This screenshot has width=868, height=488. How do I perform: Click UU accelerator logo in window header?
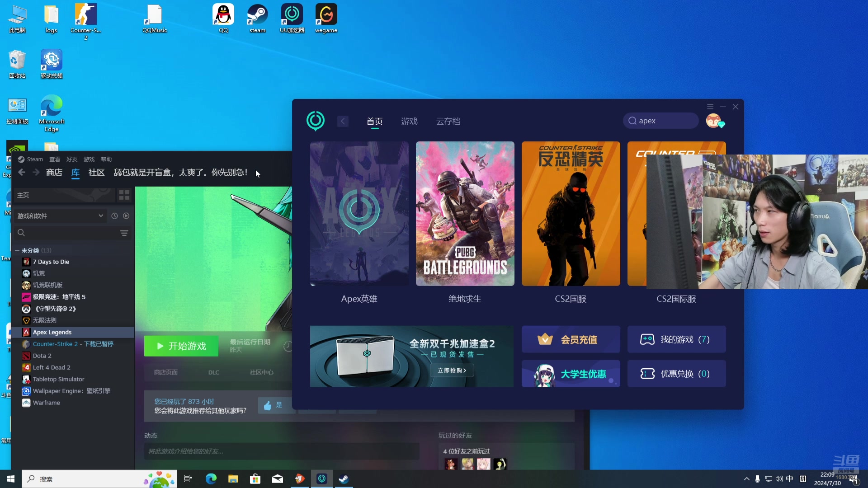[x=315, y=121]
